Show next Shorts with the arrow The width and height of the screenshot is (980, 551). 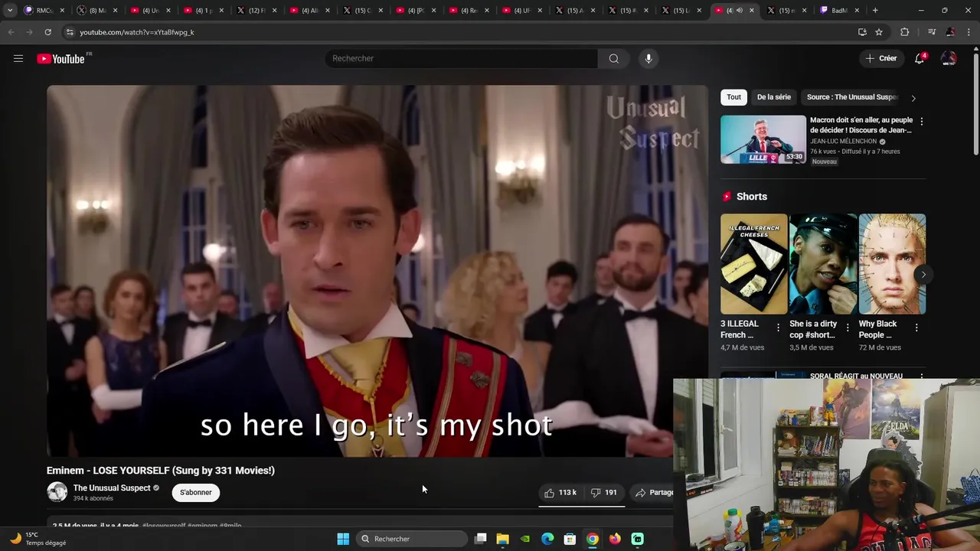[x=923, y=274]
